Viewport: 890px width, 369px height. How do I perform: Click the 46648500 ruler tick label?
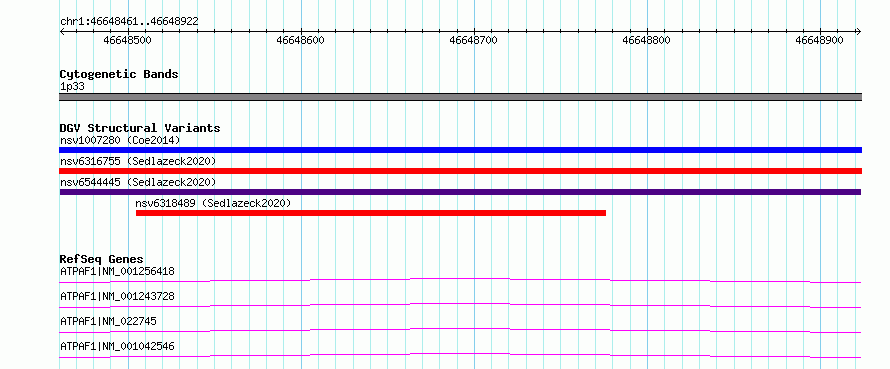click(x=128, y=41)
